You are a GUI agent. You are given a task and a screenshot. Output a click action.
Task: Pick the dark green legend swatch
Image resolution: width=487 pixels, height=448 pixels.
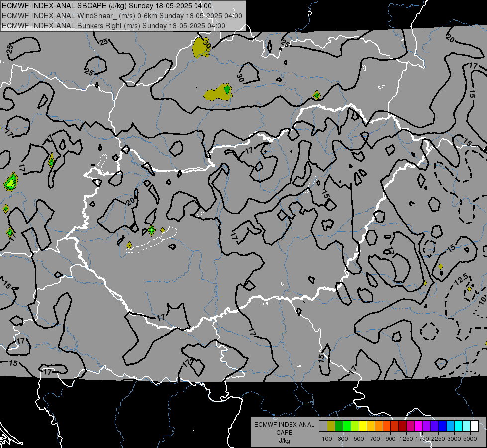tap(339, 426)
